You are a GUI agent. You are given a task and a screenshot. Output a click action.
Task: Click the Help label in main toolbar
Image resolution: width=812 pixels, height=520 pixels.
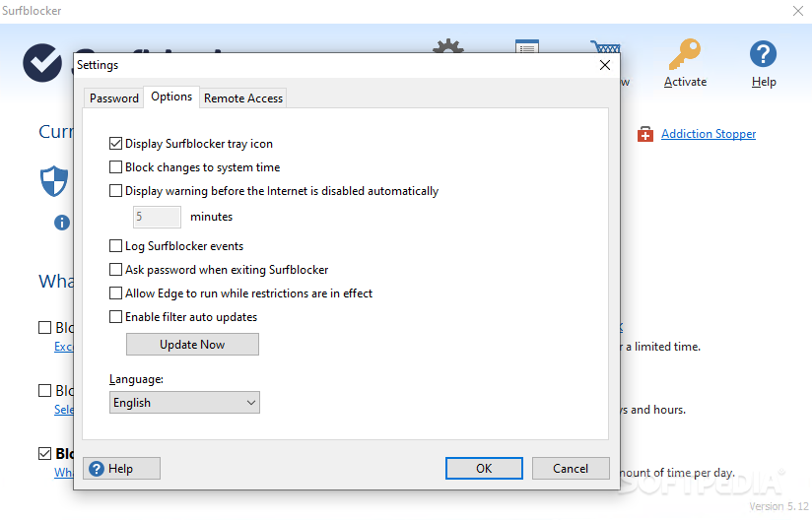pyautogui.click(x=764, y=82)
